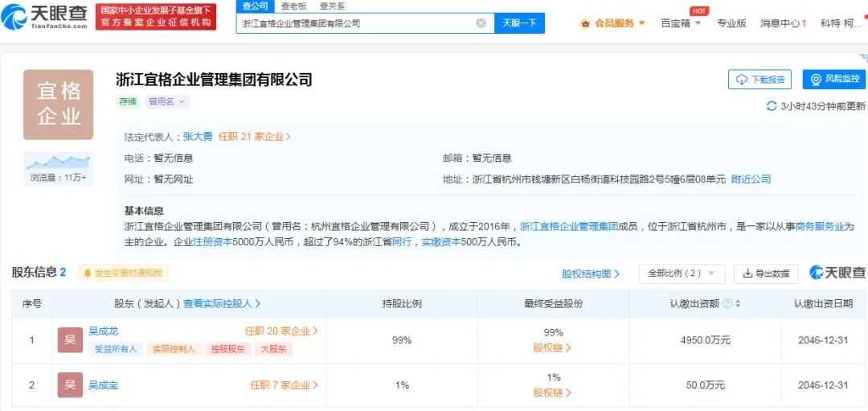
Task: Click the help icon next to 认缴出资额
Action: 727,304
